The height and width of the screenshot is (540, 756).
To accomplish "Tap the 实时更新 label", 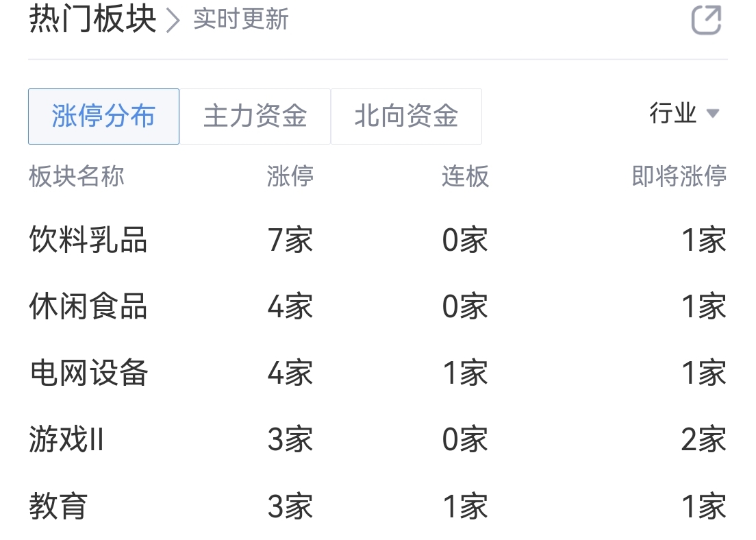I will coord(240,20).
